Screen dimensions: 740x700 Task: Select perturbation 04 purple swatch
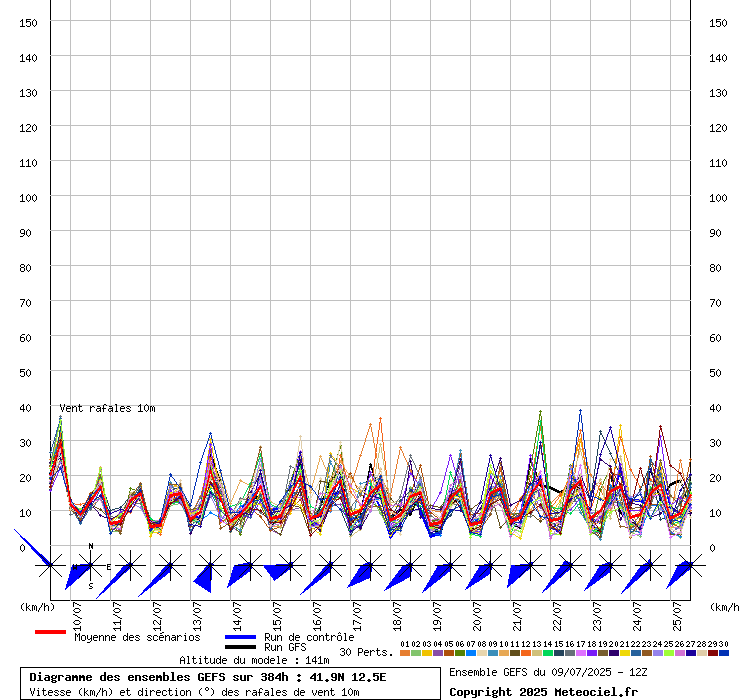point(438,653)
